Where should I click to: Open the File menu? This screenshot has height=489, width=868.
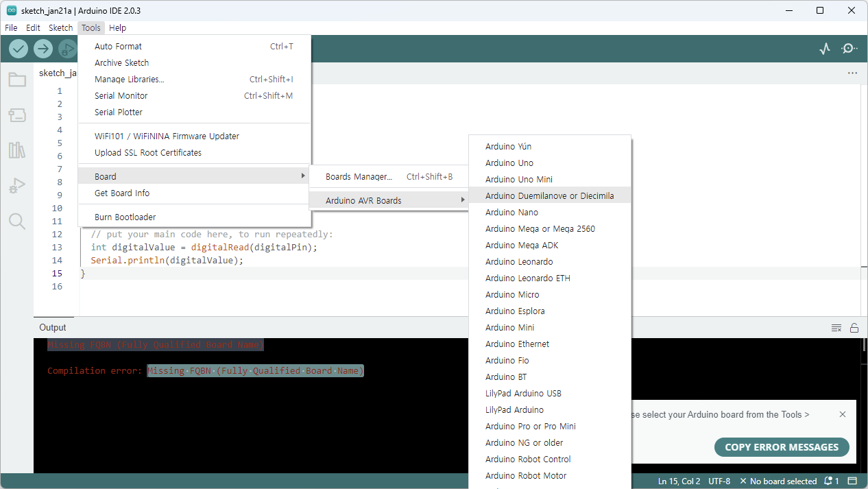pyautogui.click(x=11, y=28)
